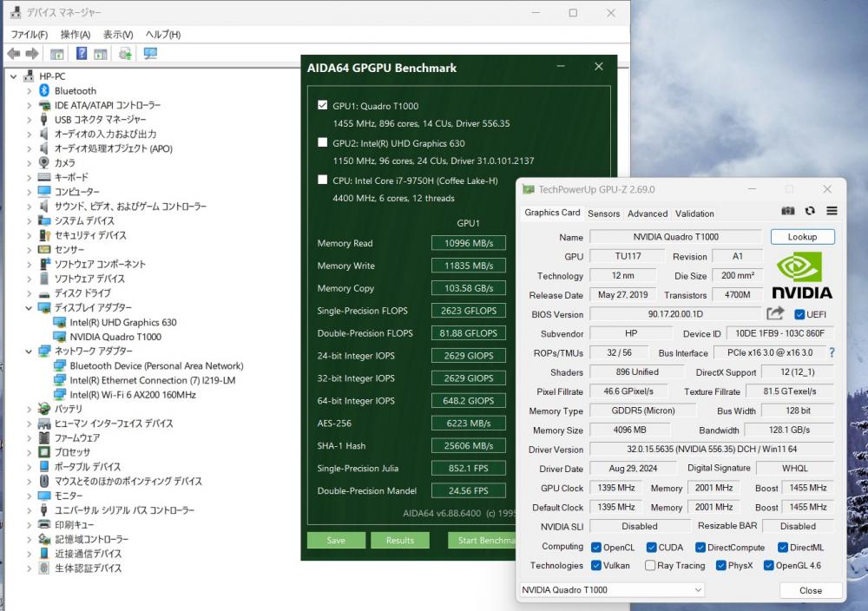Take a GPU-Z screenshot with camera icon

coord(787,212)
